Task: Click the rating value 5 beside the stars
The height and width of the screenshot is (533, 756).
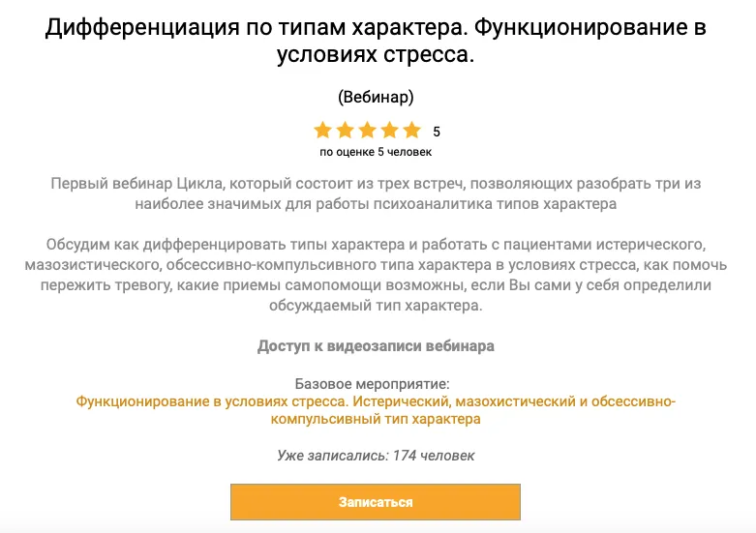Action: point(437,132)
